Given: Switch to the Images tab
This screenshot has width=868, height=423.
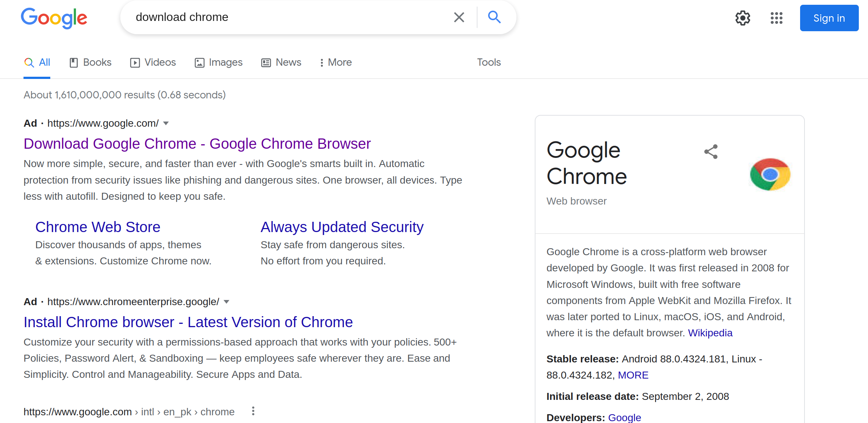Looking at the screenshot, I should [219, 62].
